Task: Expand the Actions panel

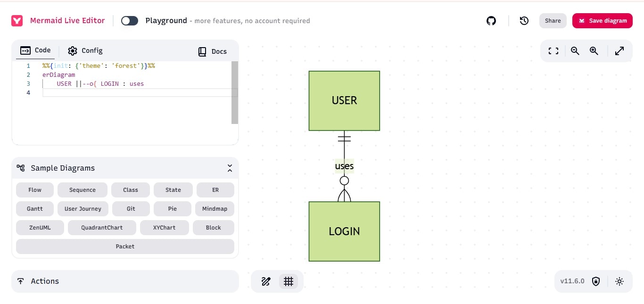Action: coord(125,281)
